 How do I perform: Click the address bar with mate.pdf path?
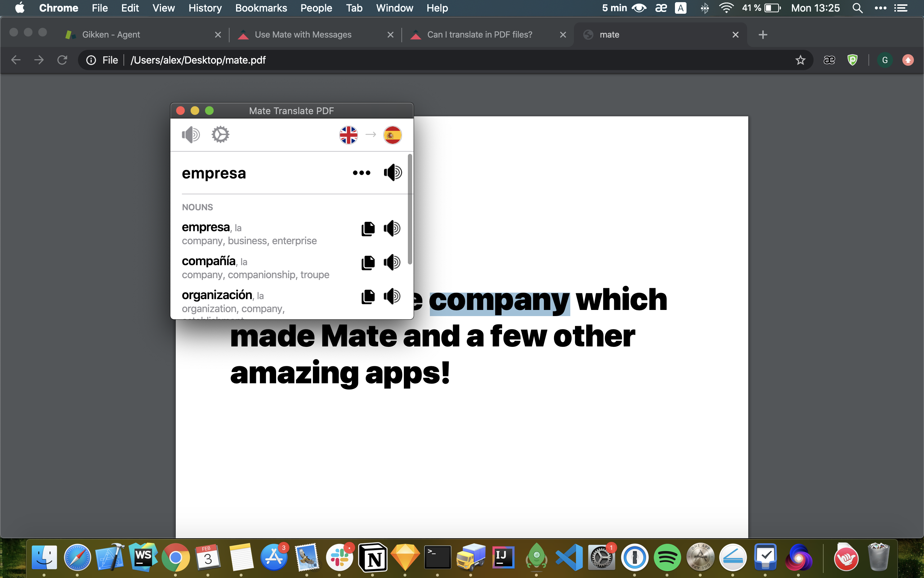tap(445, 60)
